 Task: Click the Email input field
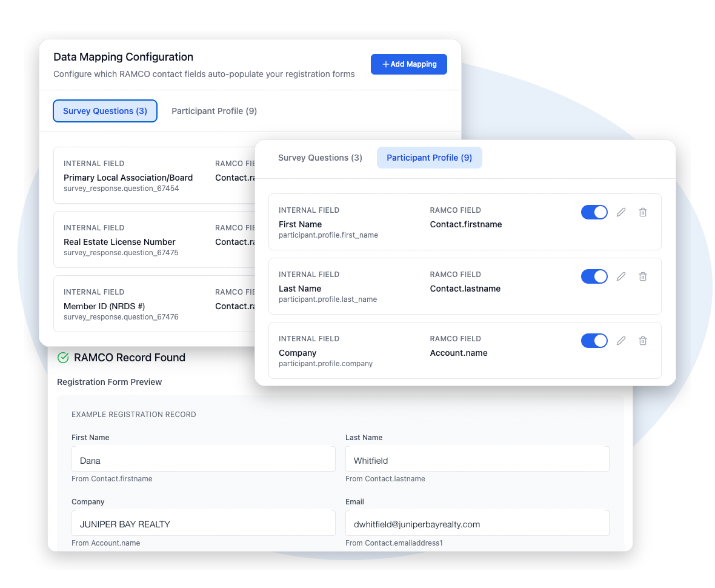pyautogui.click(x=477, y=523)
